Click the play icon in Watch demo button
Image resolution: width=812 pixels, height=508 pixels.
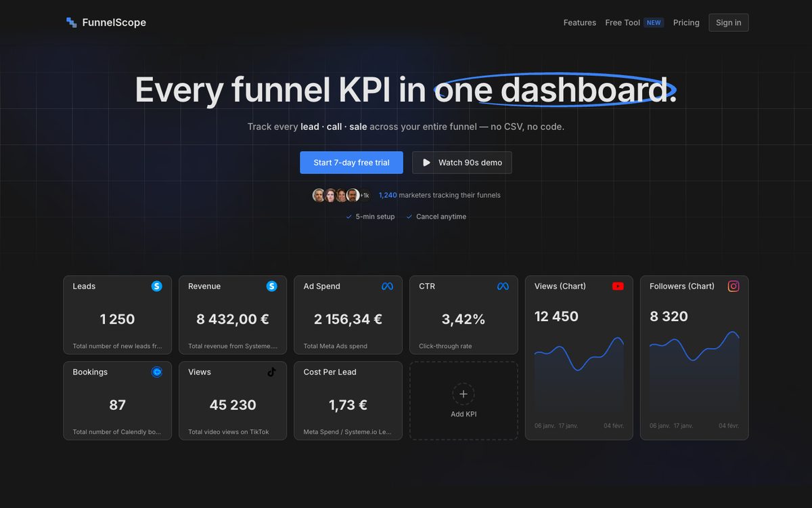coord(426,163)
